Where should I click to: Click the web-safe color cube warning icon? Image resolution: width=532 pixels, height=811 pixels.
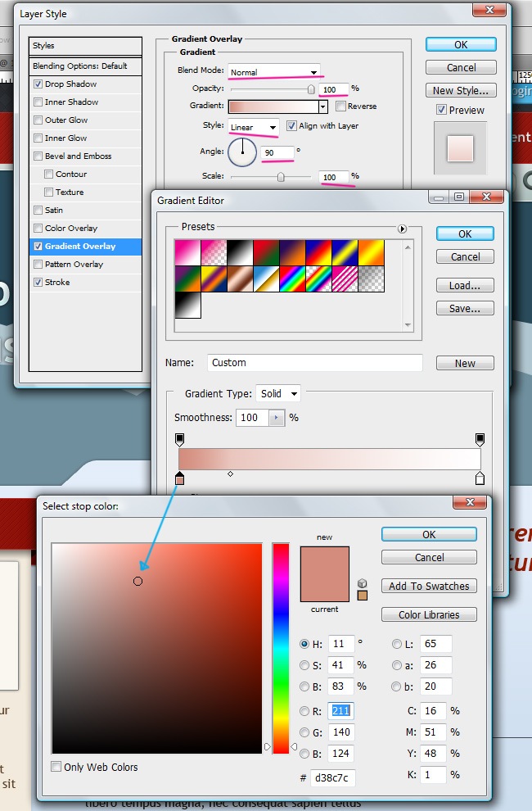[x=363, y=583]
